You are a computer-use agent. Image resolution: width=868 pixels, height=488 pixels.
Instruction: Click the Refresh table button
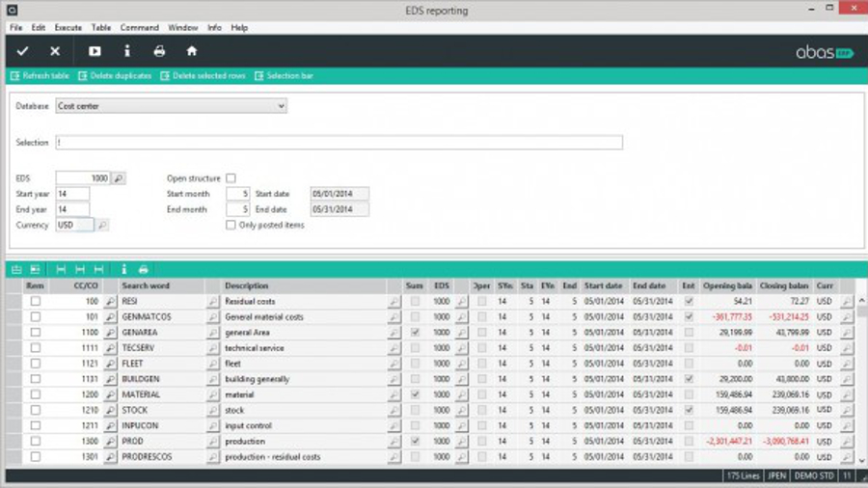point(40,76)
